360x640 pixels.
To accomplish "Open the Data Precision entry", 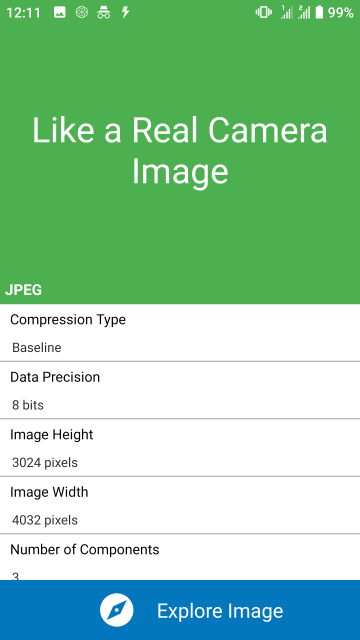I will click(x=180, y=390).
